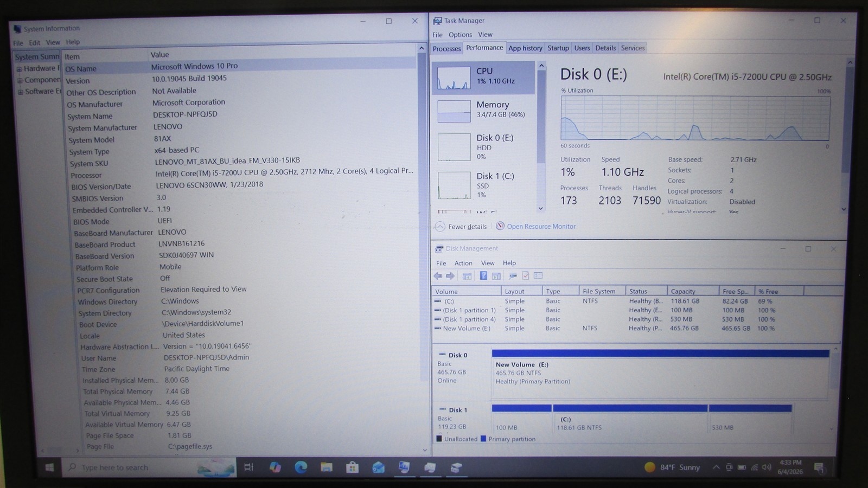The height and width of the screenshot is (488, 868).
Task: Click the Disk 0 label box
Action: click(461, 374)
